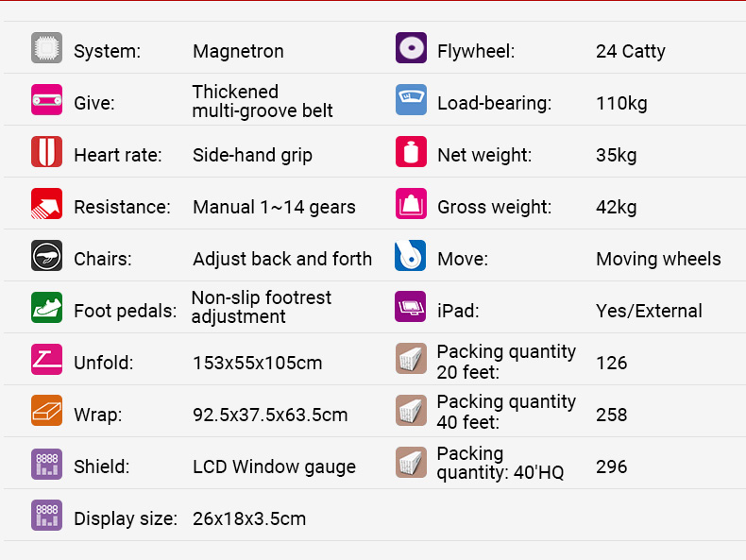Click the pink Unfold icon

[x=46, y=359]
